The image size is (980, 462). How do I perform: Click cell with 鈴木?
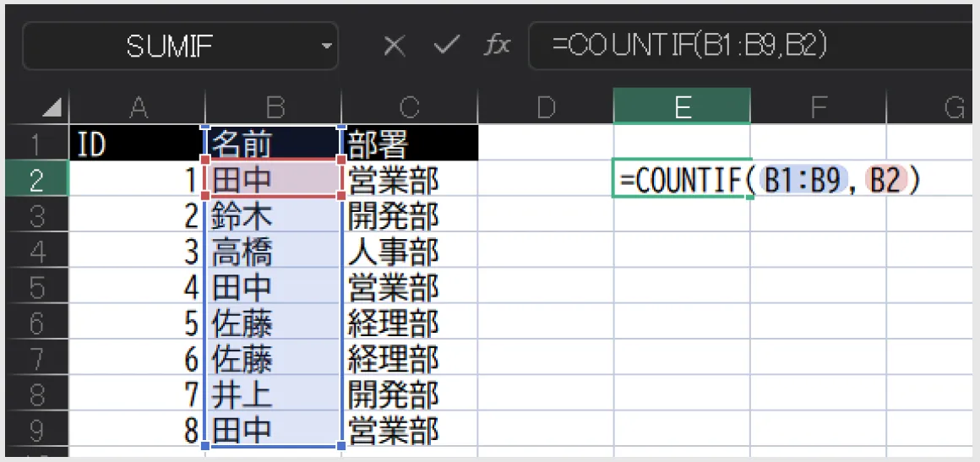[x=273, y=215]
